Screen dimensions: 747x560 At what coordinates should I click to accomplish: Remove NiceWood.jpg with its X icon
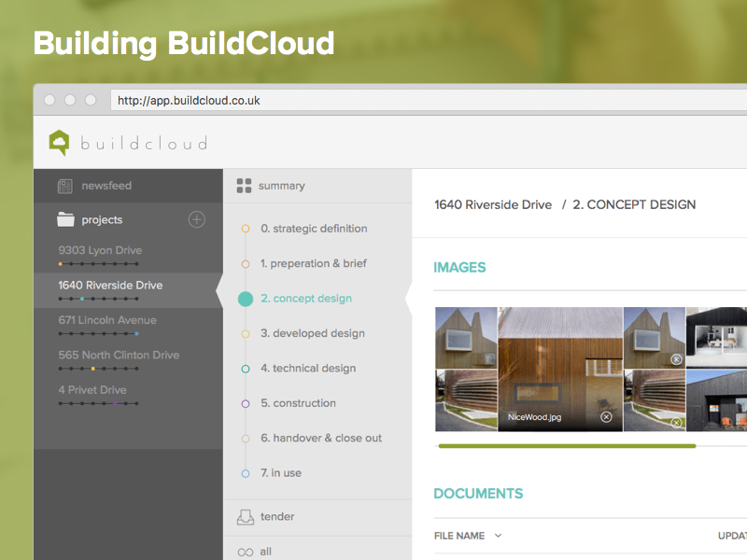point(606,417)
